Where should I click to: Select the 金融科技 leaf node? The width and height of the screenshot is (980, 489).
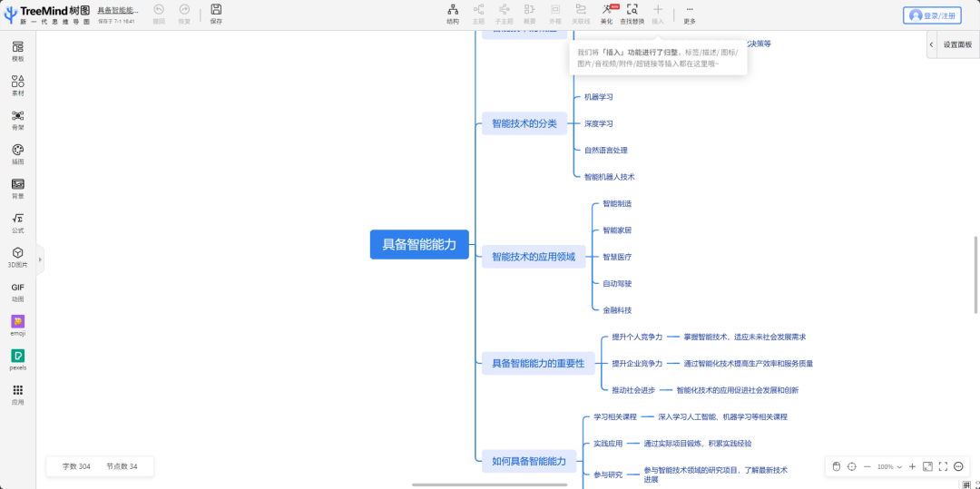[x=617, y=309]
